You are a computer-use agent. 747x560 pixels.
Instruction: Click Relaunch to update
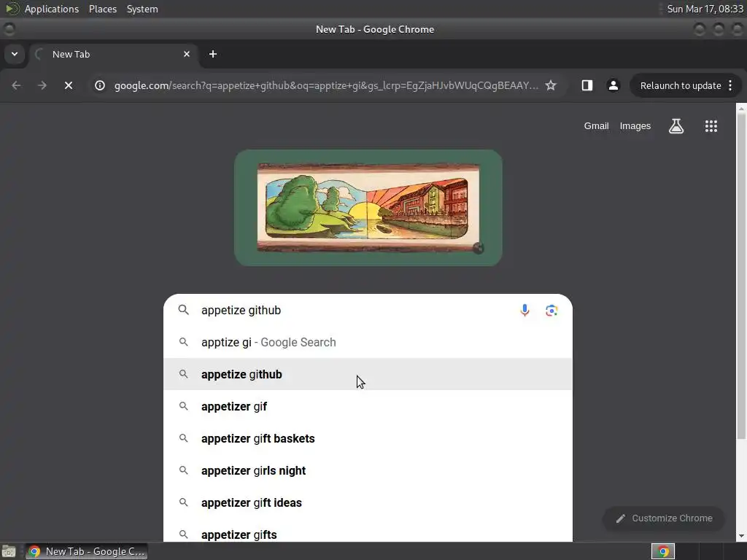(681, 86)
